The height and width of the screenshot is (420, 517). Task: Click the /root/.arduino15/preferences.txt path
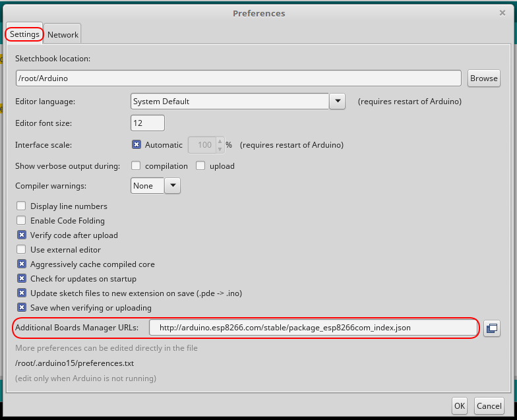(x=75, y=363)
